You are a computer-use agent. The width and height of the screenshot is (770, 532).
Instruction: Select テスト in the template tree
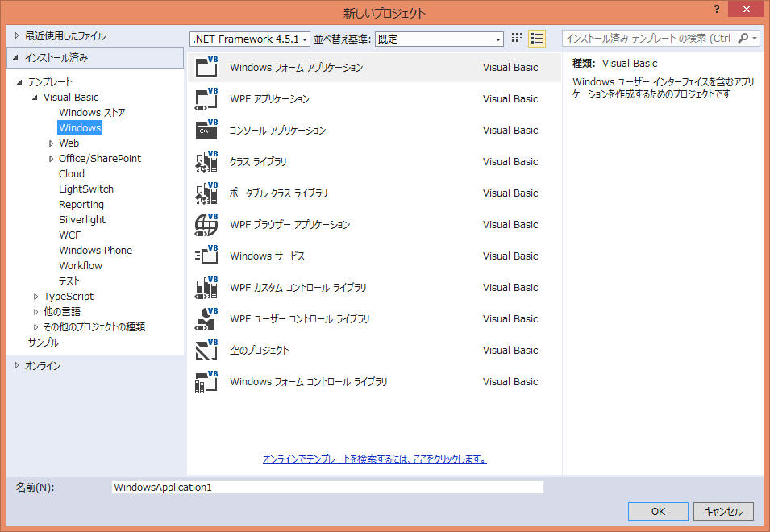(x=69, y=281)
